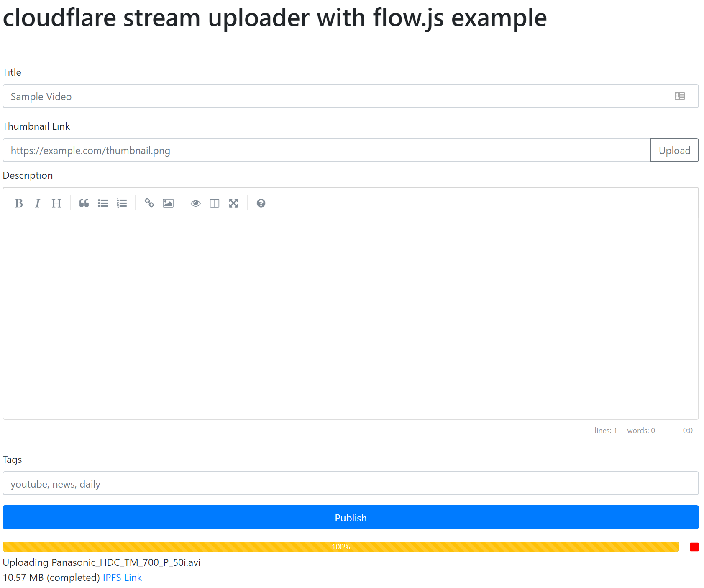This screenshot has height=588, width=704.
Task: Focus the Title input field
Action: [x=351, y=96]
